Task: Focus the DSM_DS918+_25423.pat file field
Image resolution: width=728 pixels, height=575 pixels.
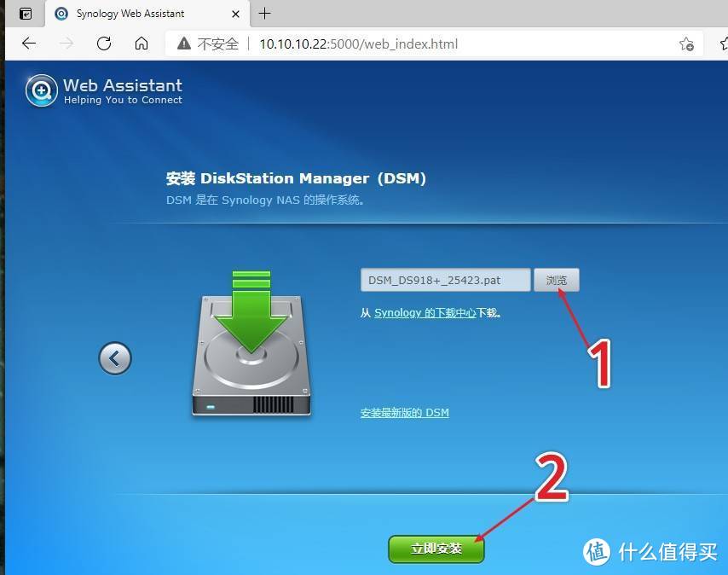Action: (445, 280)
